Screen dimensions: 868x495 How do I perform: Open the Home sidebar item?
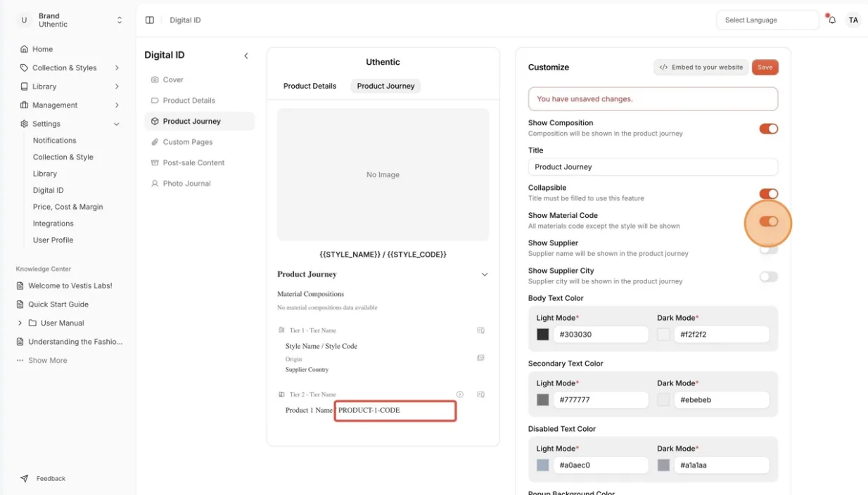42,49
